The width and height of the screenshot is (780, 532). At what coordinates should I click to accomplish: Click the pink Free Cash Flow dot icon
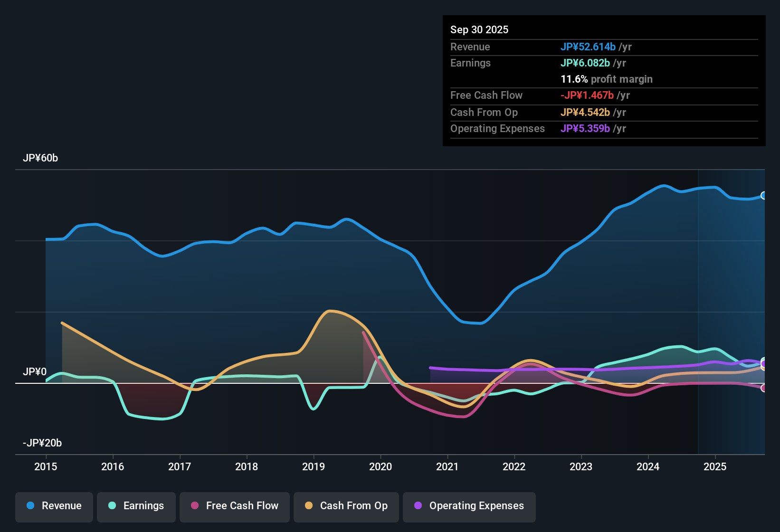pos(195,506)
